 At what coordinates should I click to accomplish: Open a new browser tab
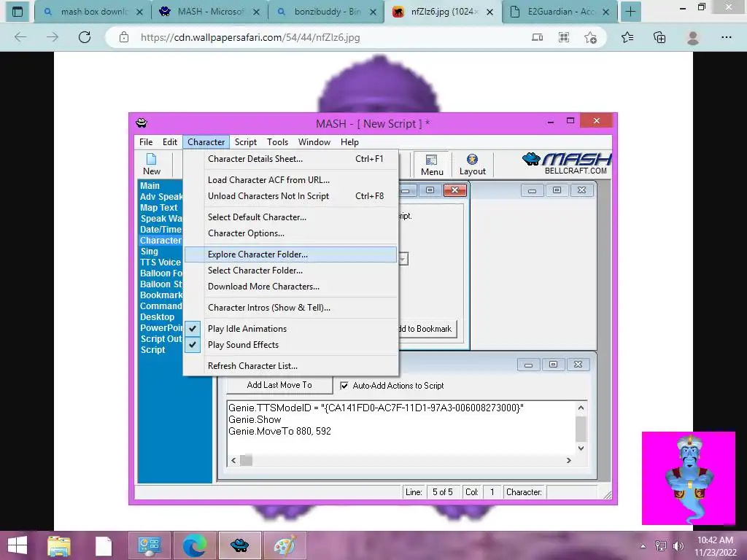point(630,12)
